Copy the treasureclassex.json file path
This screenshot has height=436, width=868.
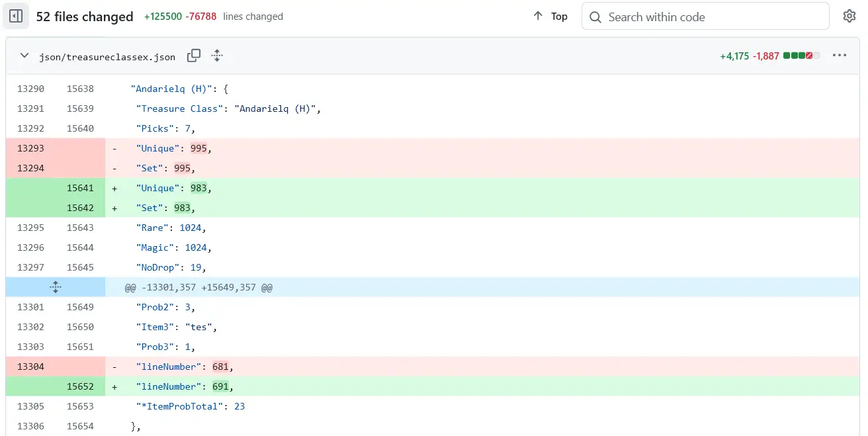click(x=194, y=56)
